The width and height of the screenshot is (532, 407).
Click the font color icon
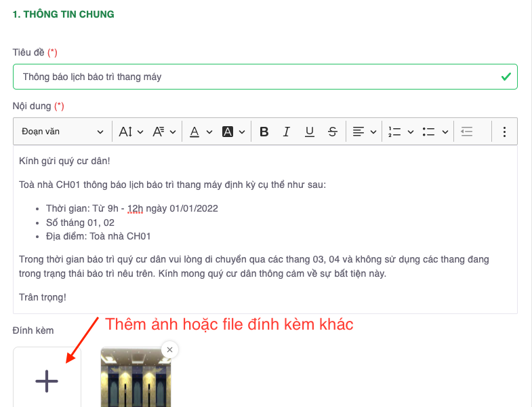coord(195,132)
